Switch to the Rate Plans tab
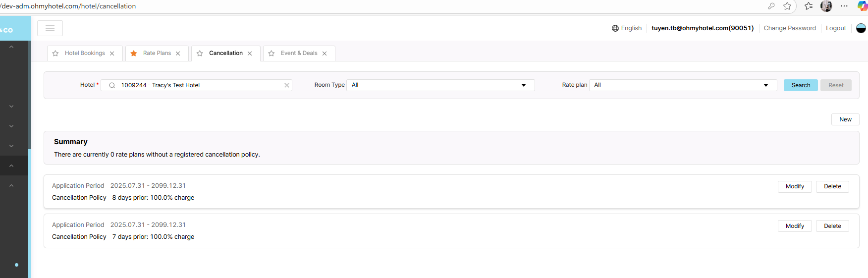This screenshot has width=868, height=278. [157, 54]
